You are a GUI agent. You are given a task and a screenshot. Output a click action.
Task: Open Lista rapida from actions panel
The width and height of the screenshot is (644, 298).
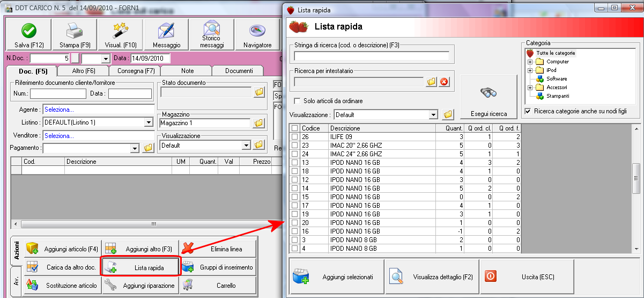point(141,267)
